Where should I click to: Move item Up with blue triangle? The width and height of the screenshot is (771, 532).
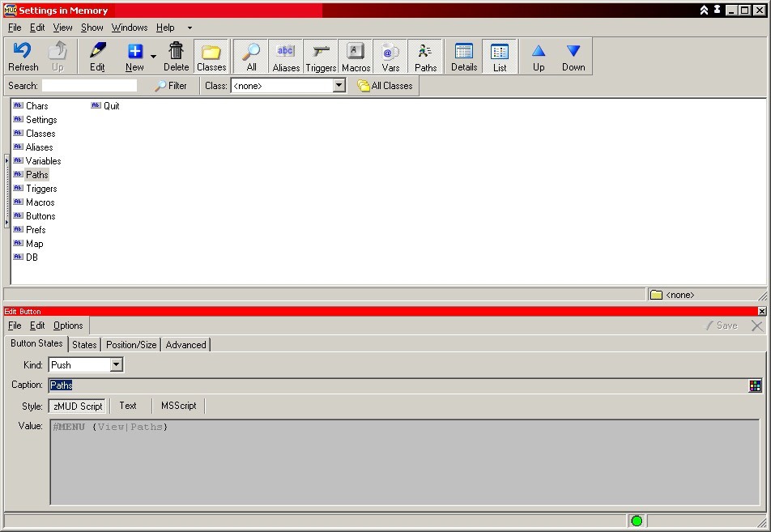pyautogui.click(x=539, y=57)
